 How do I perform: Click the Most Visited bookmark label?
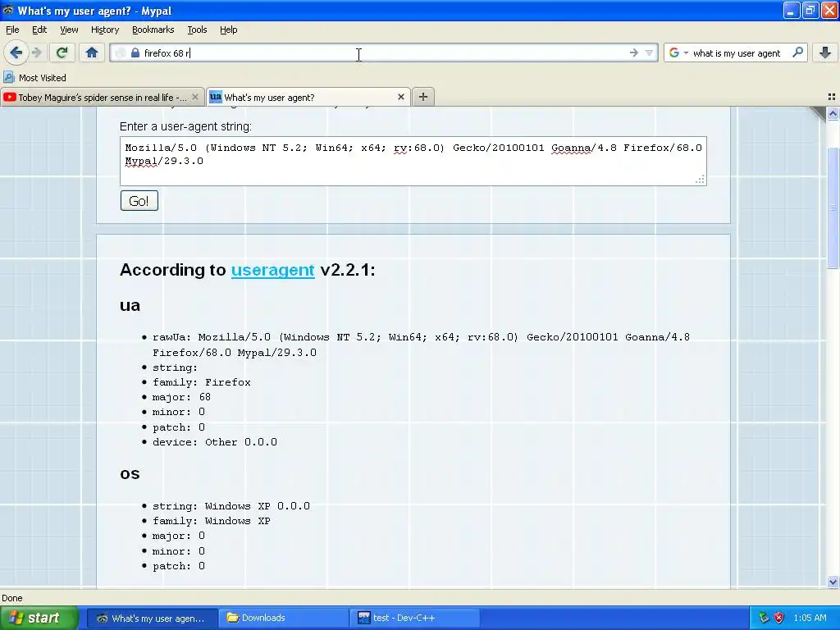pos(43,78)
